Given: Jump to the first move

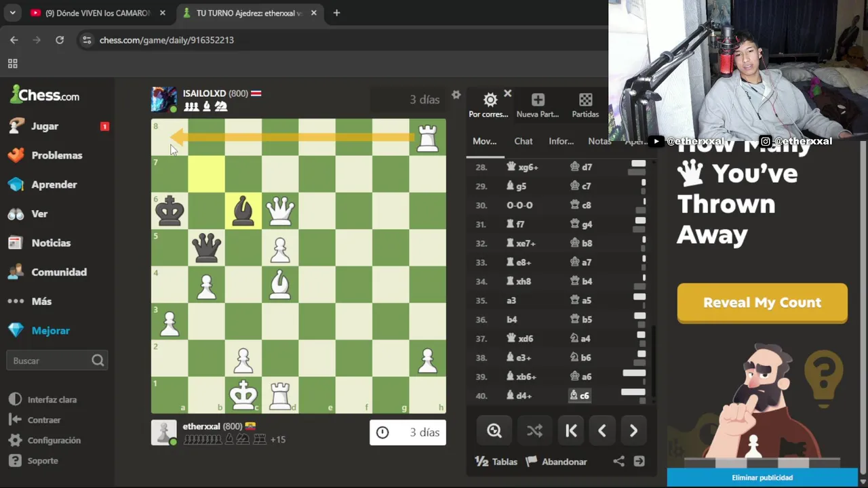Looking at the screenshot, I should [571, 431].
